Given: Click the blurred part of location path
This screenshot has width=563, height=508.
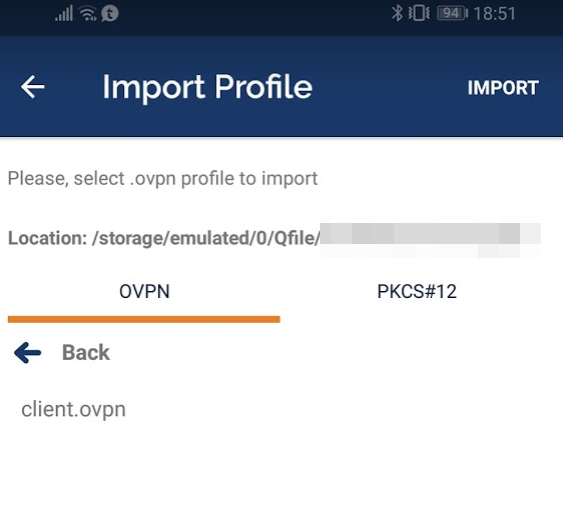Looking at the screenshot, I should (x=430, y=236).
